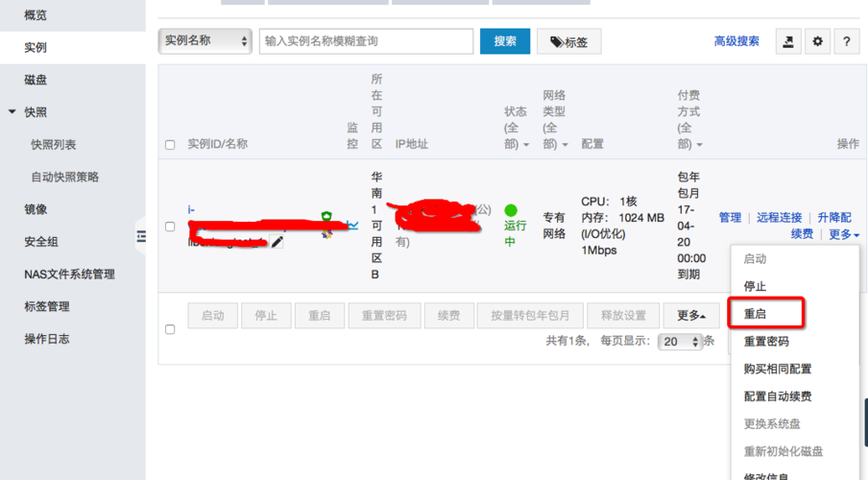Click the batch 重启 button
Screen dimensions: 868x480
click(x=320, y=316)
